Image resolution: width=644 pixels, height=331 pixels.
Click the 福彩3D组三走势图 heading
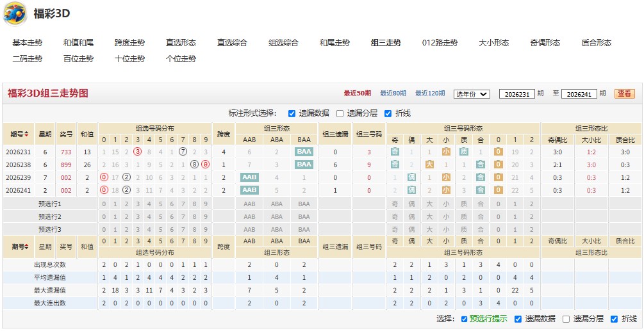pos(47,93)
